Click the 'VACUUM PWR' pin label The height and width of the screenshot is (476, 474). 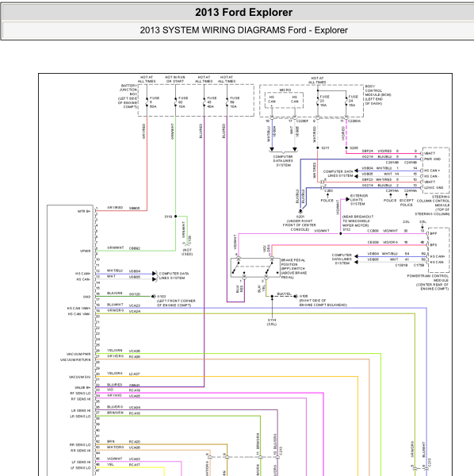click(78, 354)
